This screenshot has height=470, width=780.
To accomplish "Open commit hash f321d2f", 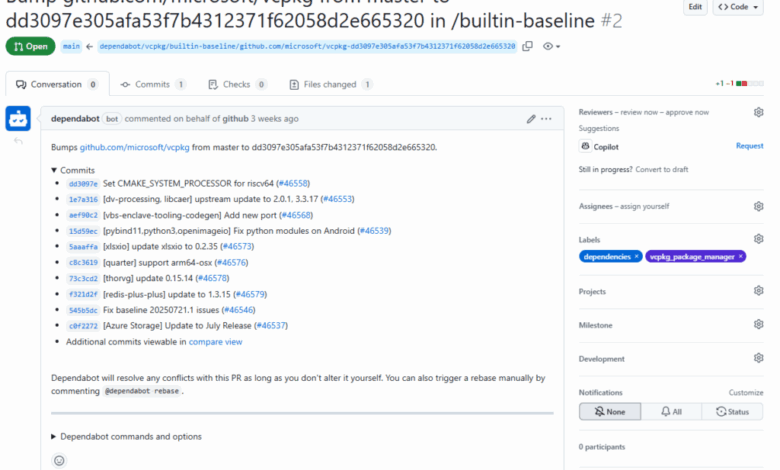I will [x=83, y=294].
